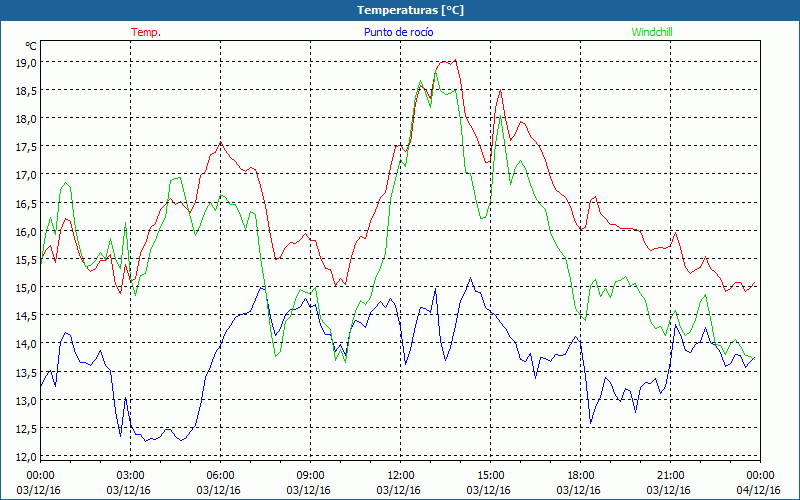800x500 pixels.
Task: Click the 03/12/16 date under 12:00
Action: (x=398, y=490)
